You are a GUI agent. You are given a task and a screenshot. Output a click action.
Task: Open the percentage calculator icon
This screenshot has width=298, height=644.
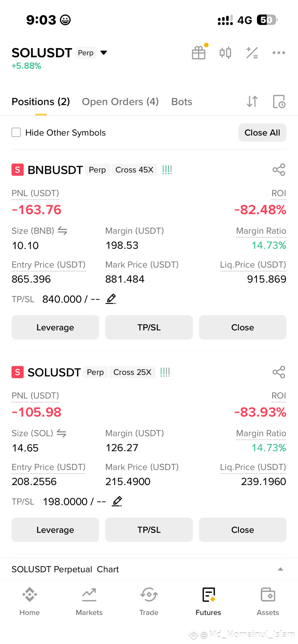click(x=252, y=53)
